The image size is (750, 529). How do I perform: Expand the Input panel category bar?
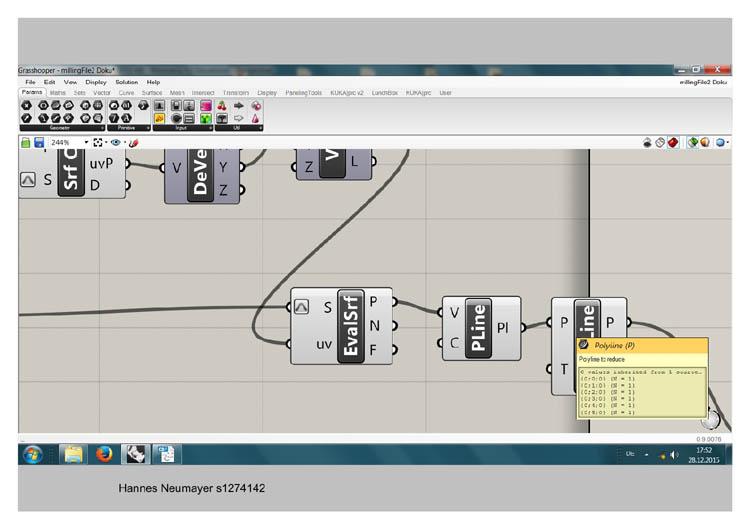183,128
